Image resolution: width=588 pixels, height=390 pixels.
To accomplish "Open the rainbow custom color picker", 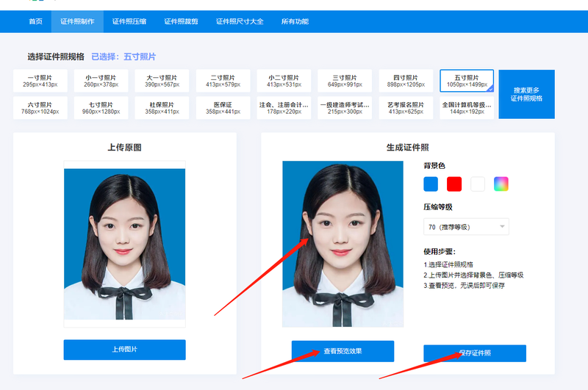I will [501, 184].
